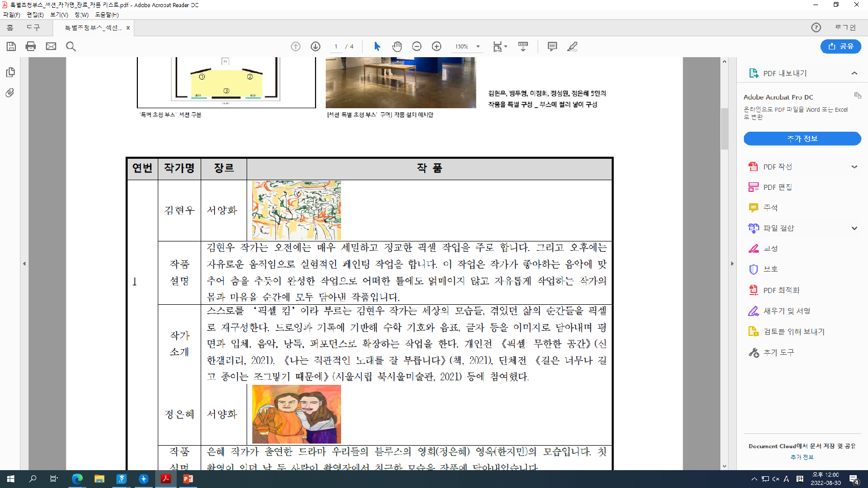The width and height of the screenshot is (868, 488).
Task: Open the page thumbnails panel
Action: [x=10, y=72]
